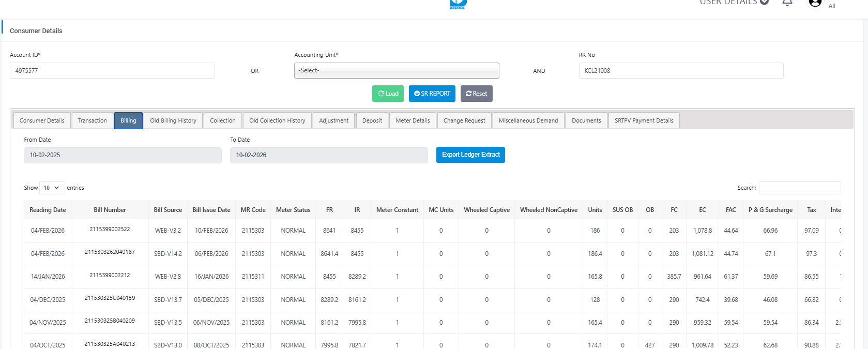Screen dimensions: 868x349
Task: Open the Old Billing History tab
Action: [x=173, y=120]
